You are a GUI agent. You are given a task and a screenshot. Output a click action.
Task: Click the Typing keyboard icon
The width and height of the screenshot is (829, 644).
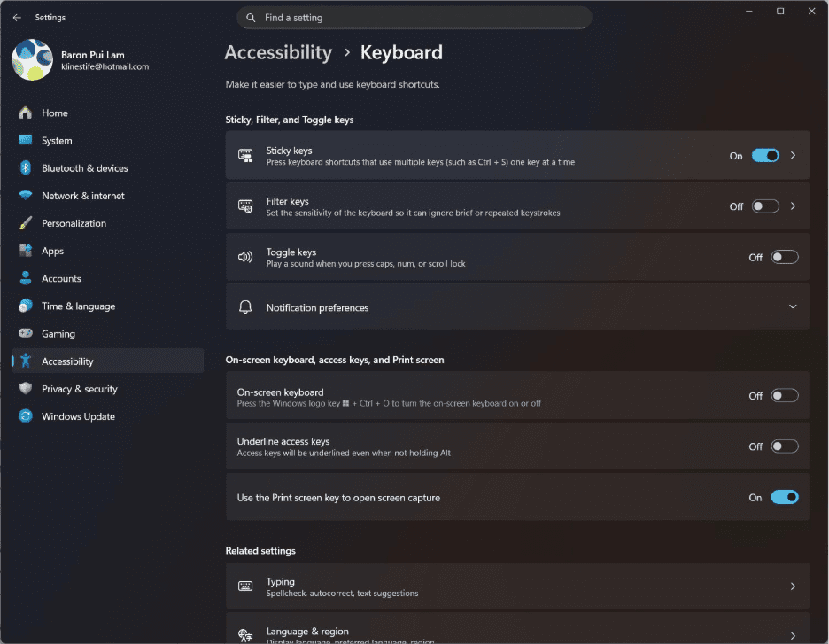tap(245, 586)
